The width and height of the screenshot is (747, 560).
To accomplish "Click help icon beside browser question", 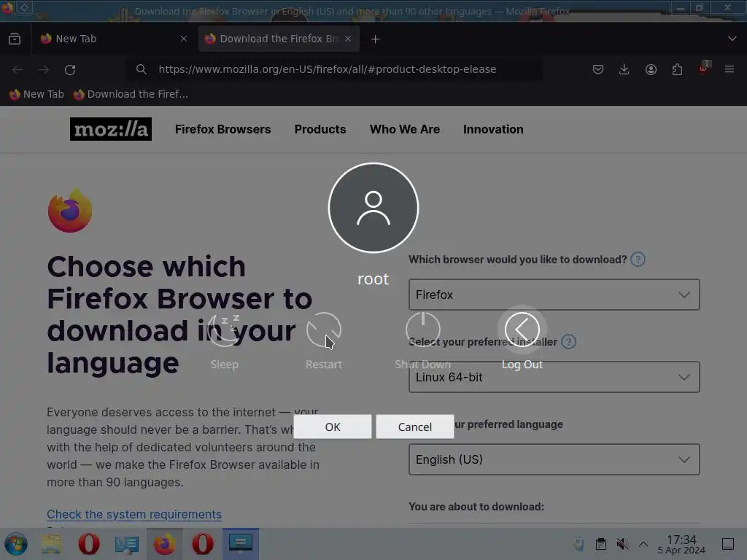I will [638, 260].
